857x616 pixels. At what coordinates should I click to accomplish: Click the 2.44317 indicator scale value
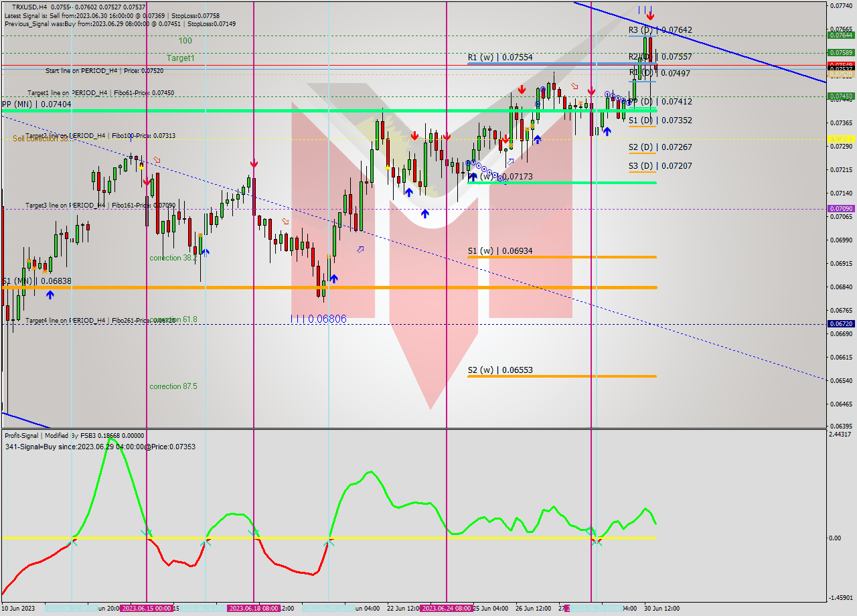(842, 434)
